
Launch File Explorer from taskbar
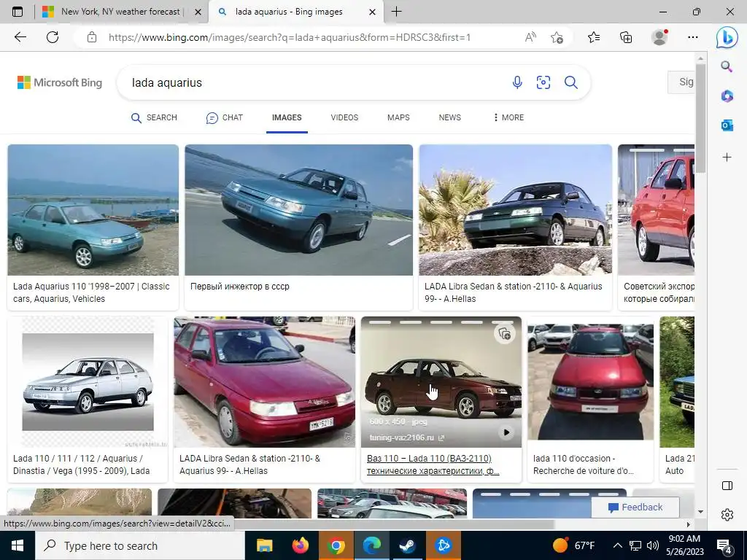264,545
